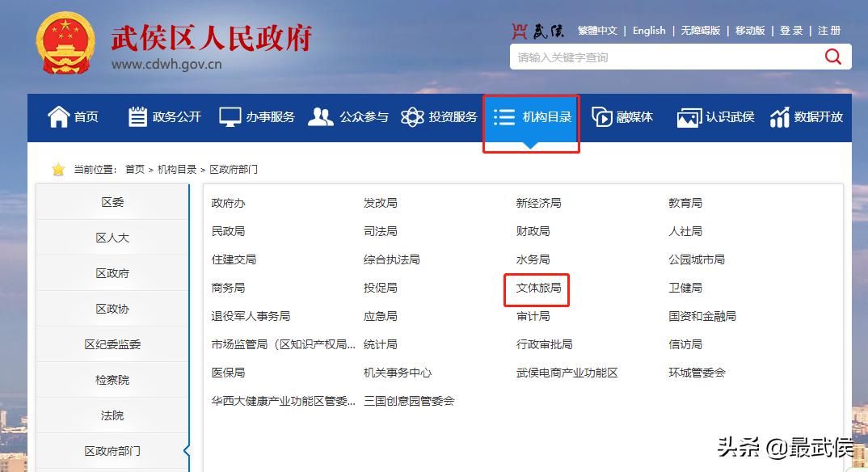868x472 pixels.
Task: Click the gear icon for 投资服务
Action: point(412,116)
